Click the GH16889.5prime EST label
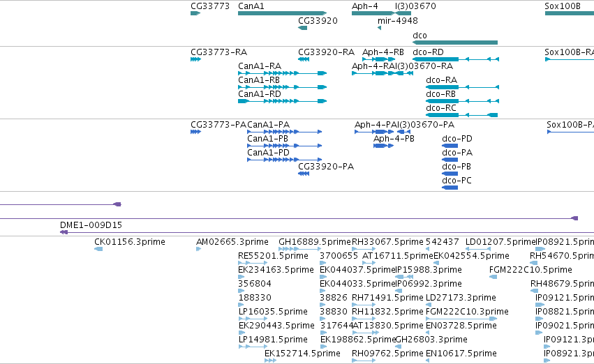The image size is (594, 364). [x=315, y=241]
